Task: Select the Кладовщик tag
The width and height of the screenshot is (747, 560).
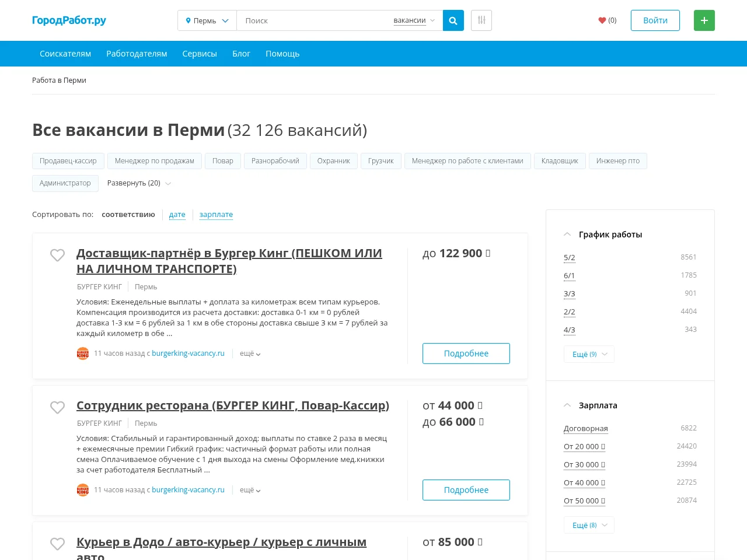Action: coord(560,161)
